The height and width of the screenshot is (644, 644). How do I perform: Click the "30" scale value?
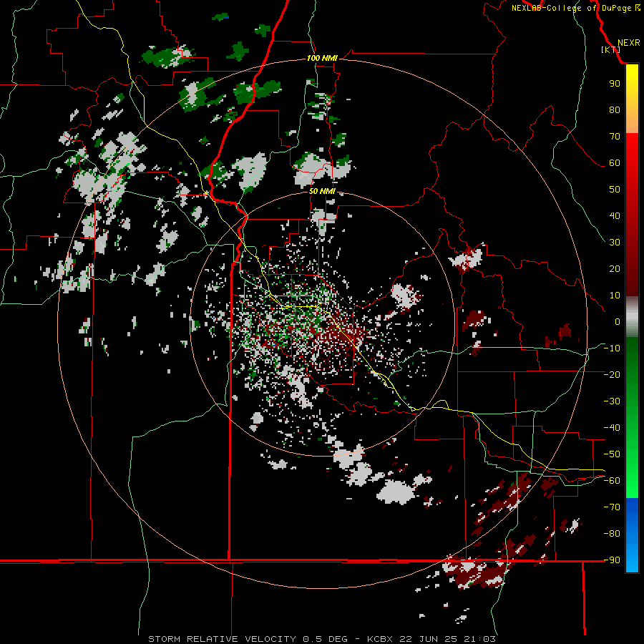pos(615,243)
